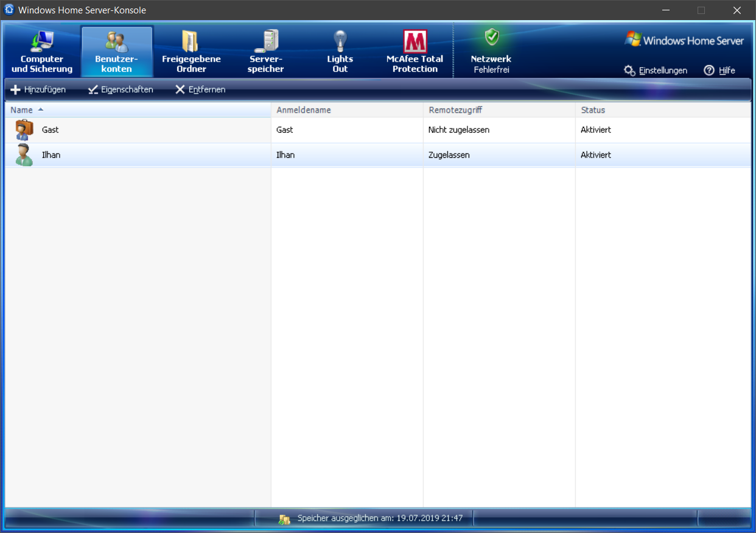Select the Benutzerkonten tab
This screenshot has width=756, height=533.
click(x=117, y=52)
